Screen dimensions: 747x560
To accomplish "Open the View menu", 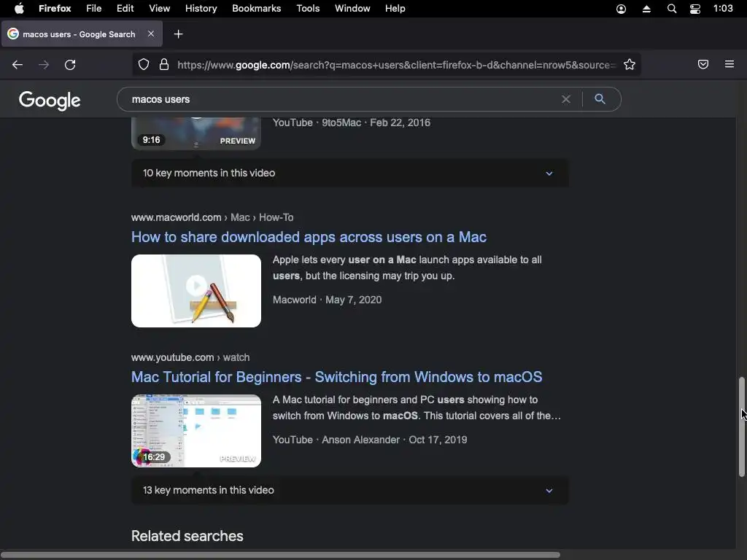I will [x=159, y=9].
